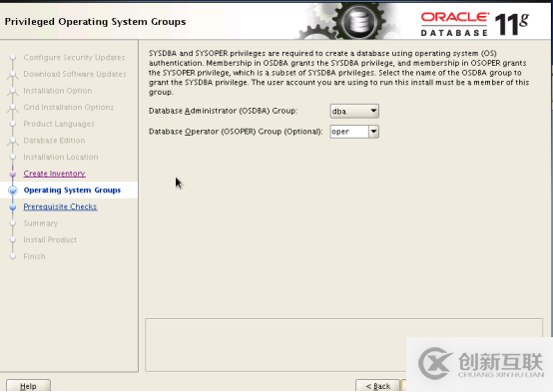Click the Database Operator (OSOPER) Group label
Viewport: 553px width, 392px height.
pyautogui.click(x=236, y=132)
